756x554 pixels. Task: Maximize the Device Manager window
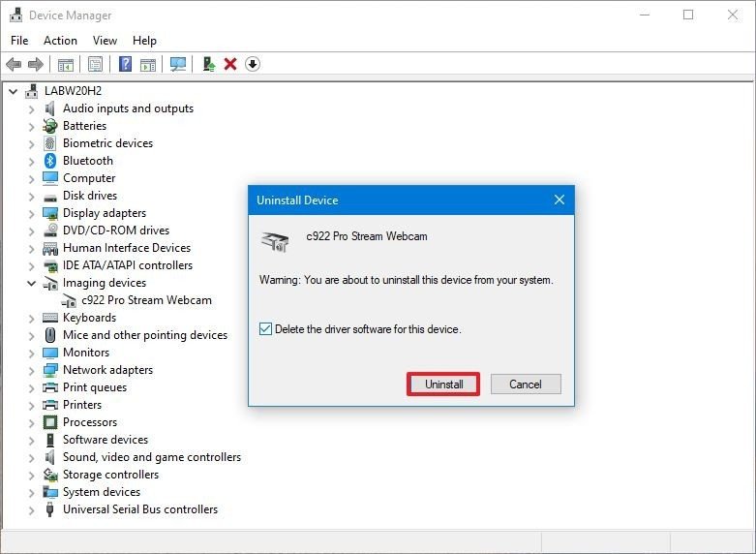pyautogui.click(x=688, y=15)
